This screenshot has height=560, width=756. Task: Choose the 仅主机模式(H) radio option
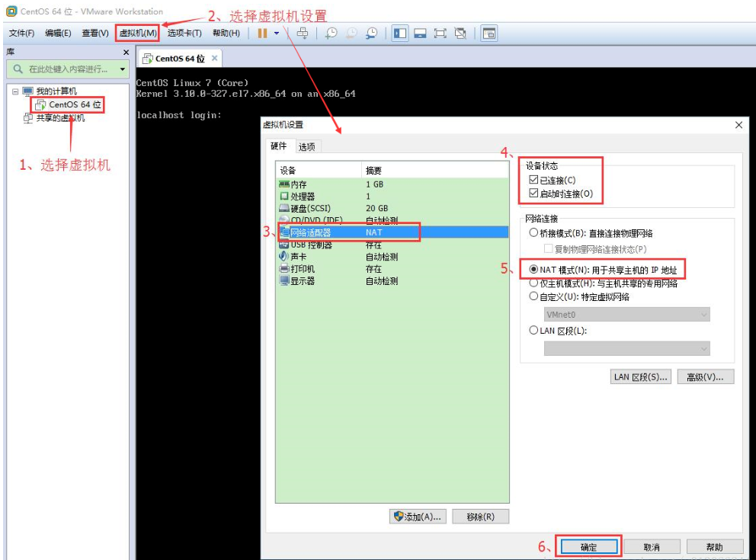[x=534, y=283]
